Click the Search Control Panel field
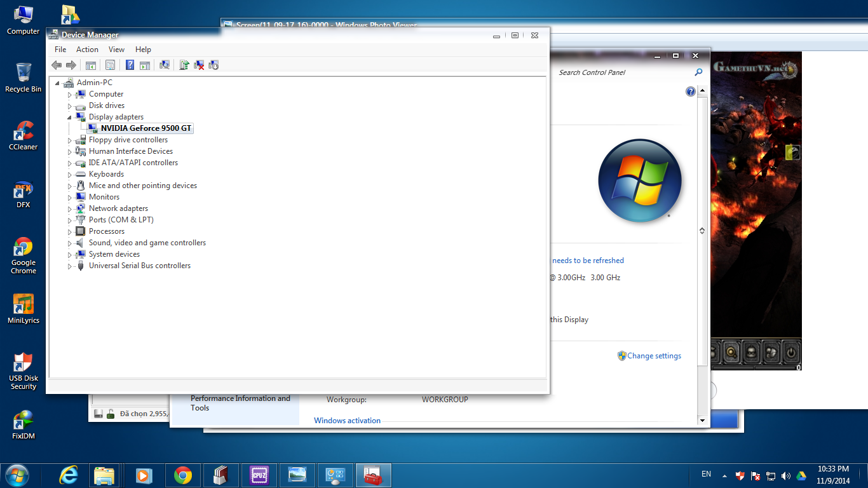 click(626, 72)
